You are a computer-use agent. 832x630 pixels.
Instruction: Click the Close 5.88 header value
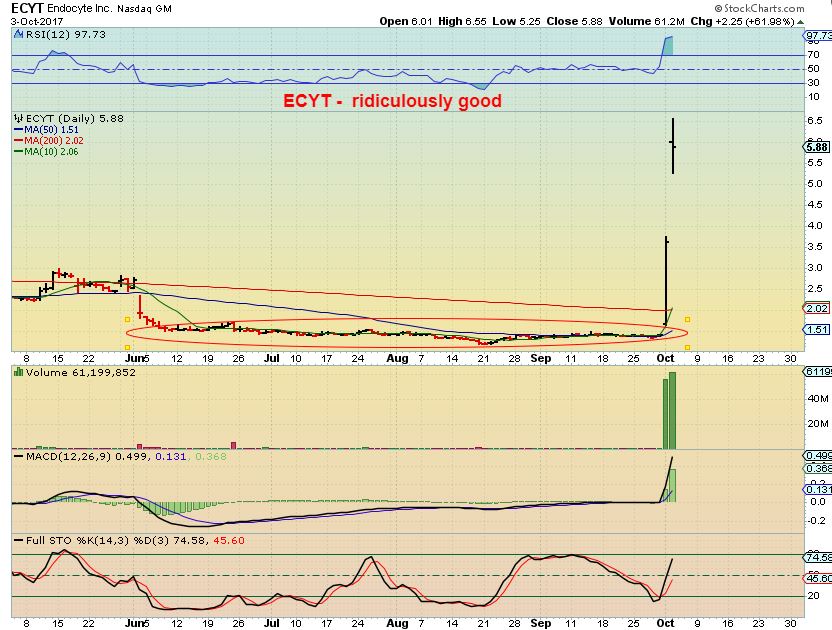point(574,22)
